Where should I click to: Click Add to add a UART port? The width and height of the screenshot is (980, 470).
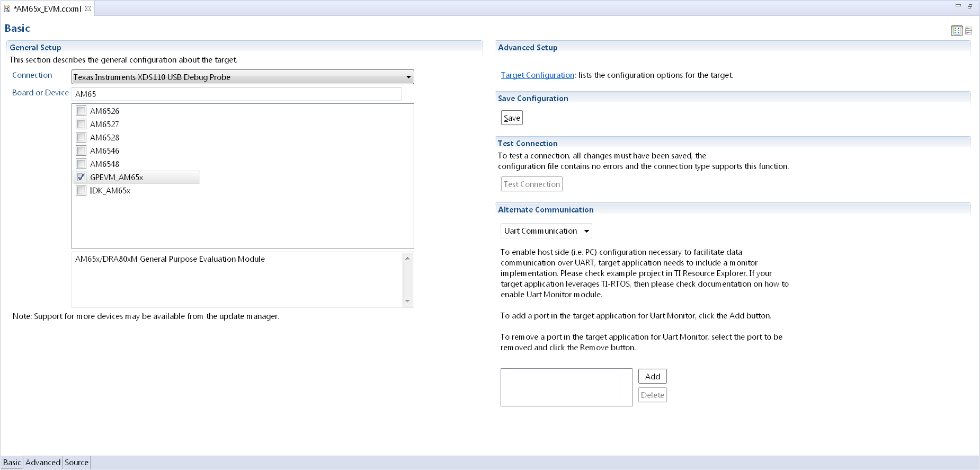click(652, 377)
